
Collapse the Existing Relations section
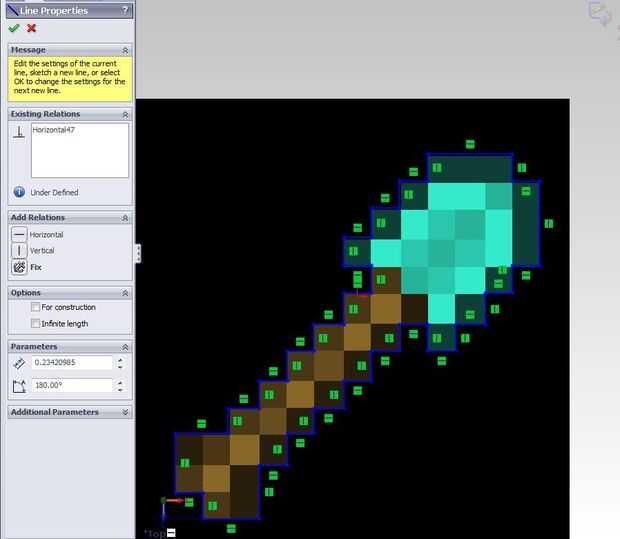pos(125,114)
